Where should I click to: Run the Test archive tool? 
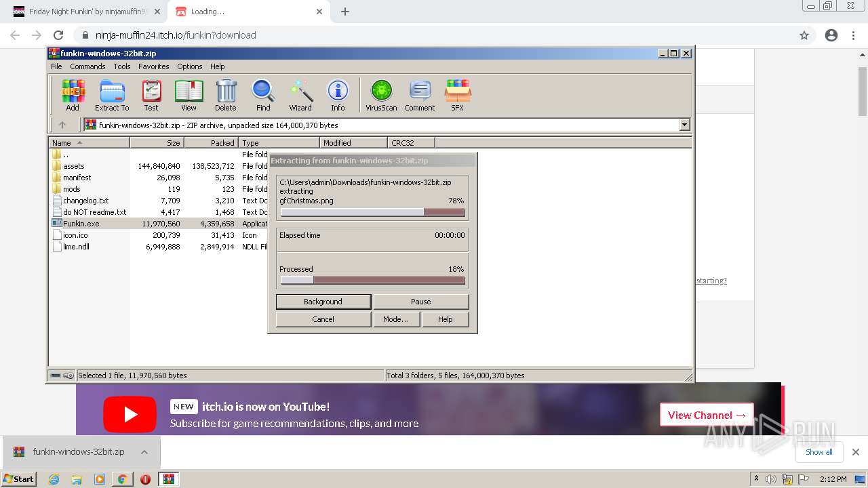coord(151,95)
